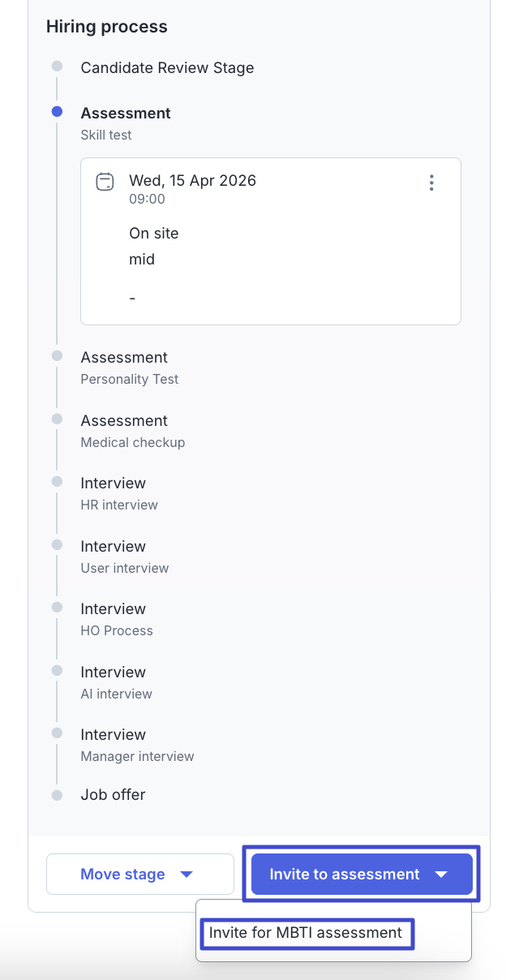Image resolution: width=506 pixels, height=980 pixels.
Task: Click the Job offer stage dot
Action: pyautogui.click(x=57, y=795)
